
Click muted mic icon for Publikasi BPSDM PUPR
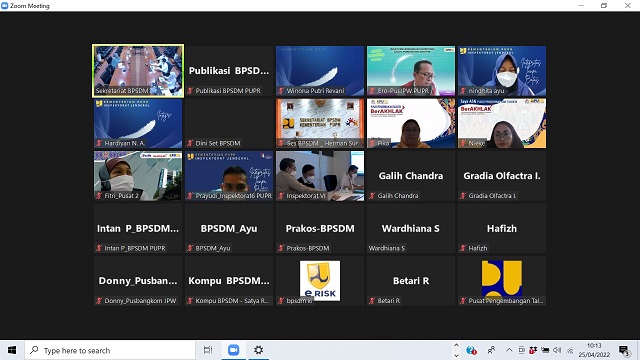(190, 91)
